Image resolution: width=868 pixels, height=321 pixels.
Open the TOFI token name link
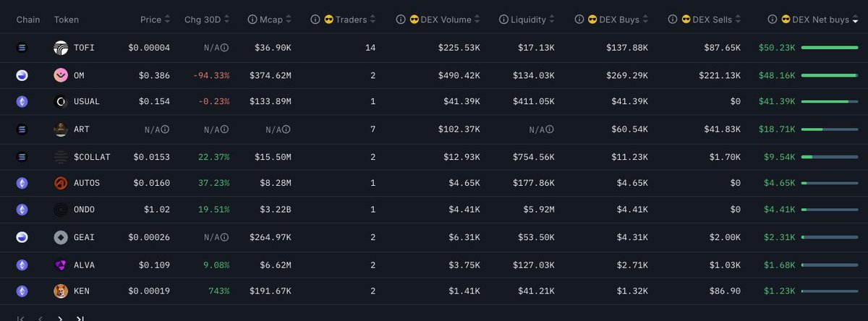pyautogui.click(x=84, y=48)
